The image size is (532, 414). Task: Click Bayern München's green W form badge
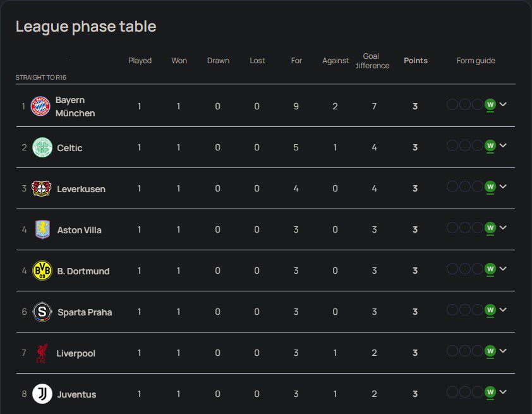490,105
